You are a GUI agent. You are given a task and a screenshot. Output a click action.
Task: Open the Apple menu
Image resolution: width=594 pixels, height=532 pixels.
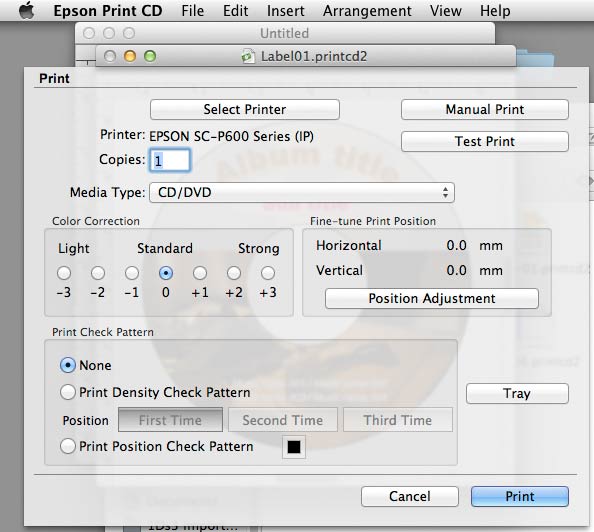coord(27,10)
